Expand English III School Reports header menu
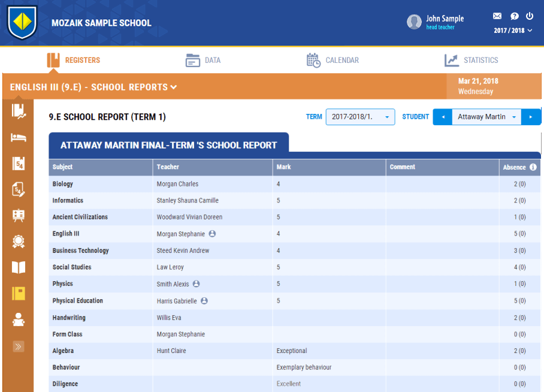Viewport: 544px width, 392px height. click(x=173, y=88)
